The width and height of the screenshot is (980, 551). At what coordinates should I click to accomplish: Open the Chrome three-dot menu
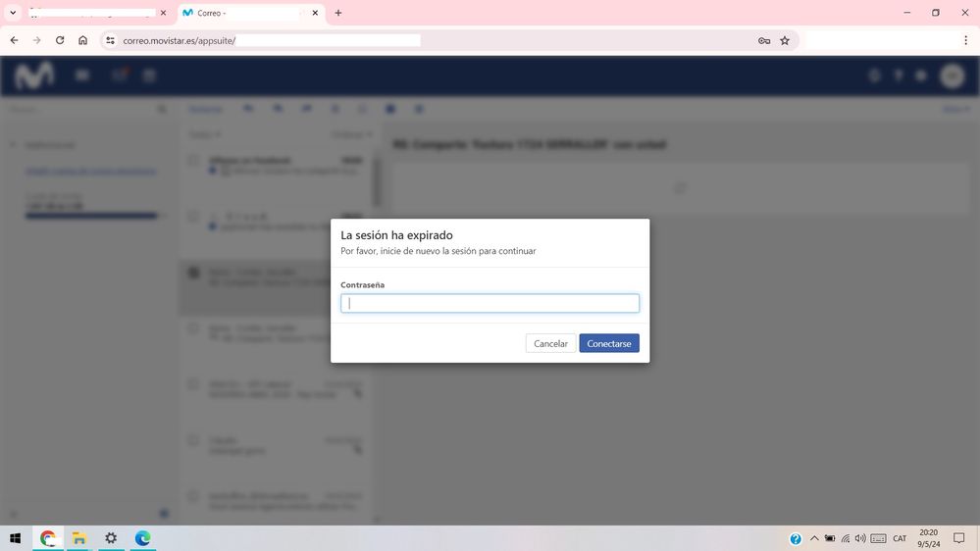pyautogui.click(x=965, y=40)
